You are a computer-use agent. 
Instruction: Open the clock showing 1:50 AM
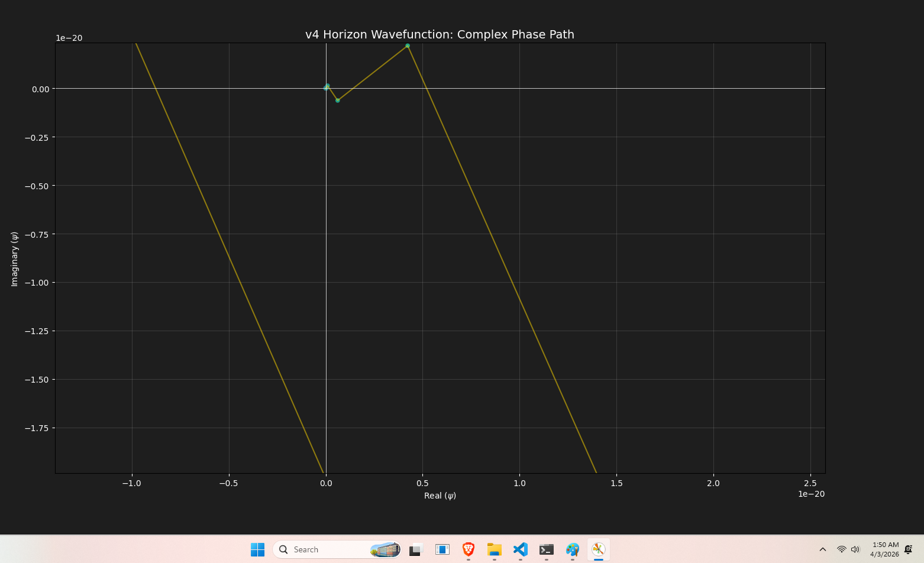[884, 549]
